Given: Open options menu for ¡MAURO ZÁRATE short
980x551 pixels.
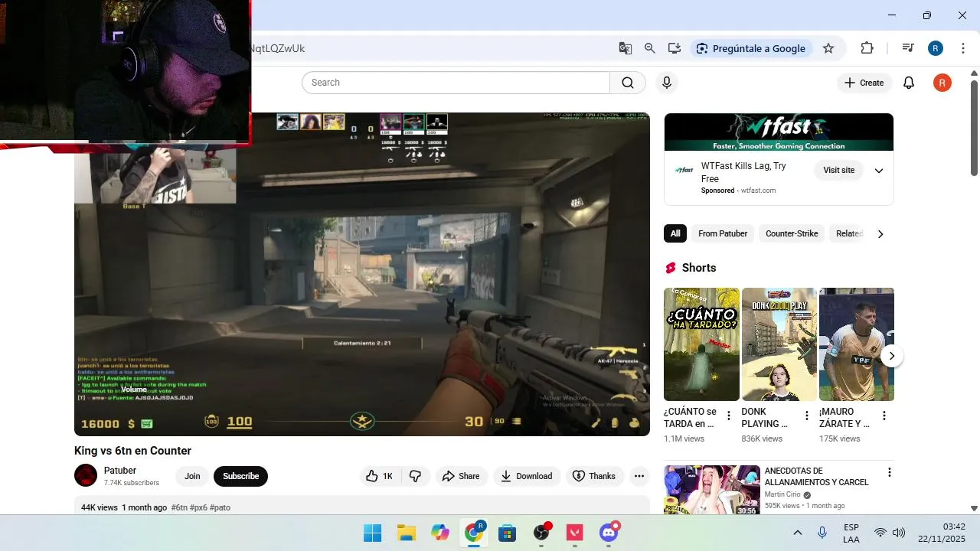Looking at the screenshot, I should coord(884,416).
